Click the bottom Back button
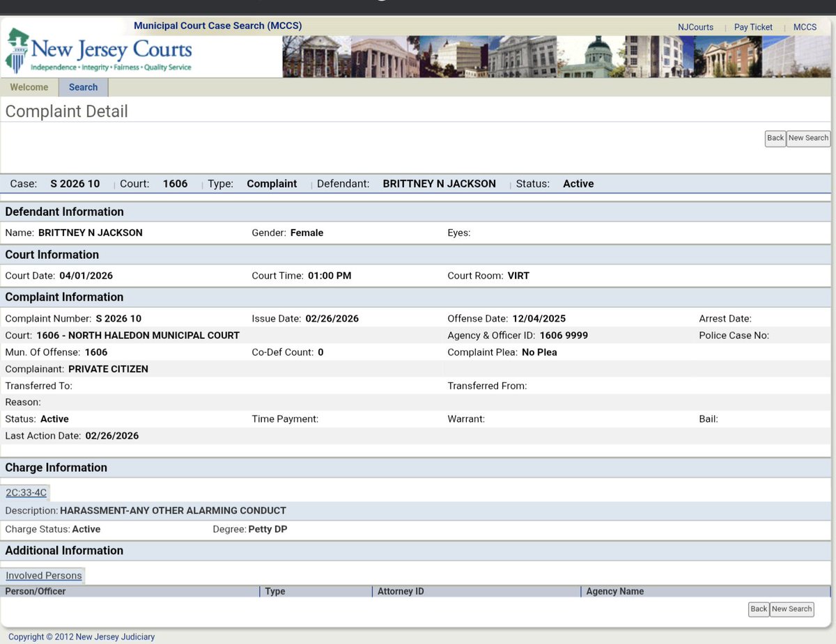The width and height of the screenshot is (836, 644). [x=759, y=608]
